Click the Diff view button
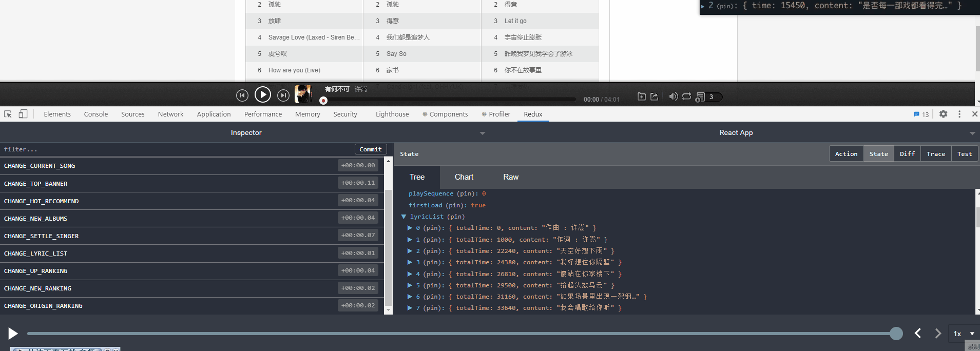Image resolution: width=980 pixels, height=351 pixels. (907, 154)
